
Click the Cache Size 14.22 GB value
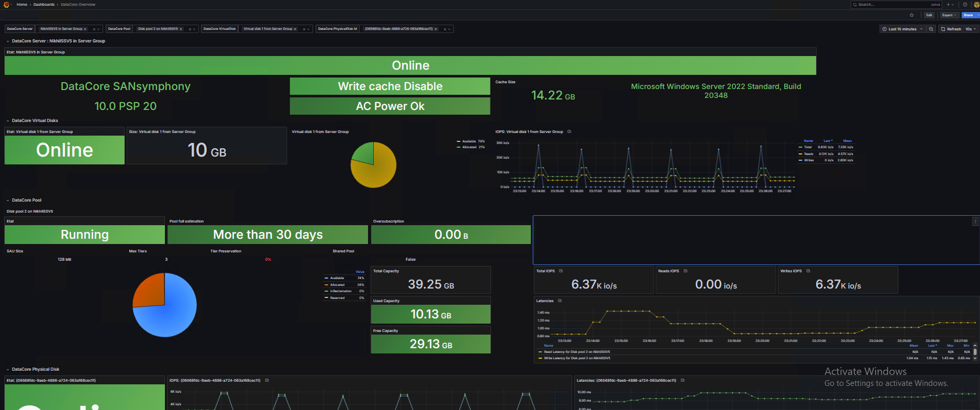click(x=553, y=95)
